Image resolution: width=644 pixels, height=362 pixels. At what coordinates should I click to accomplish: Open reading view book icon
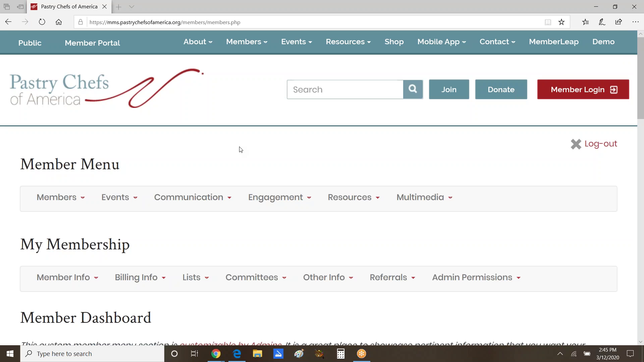[548, 22]
